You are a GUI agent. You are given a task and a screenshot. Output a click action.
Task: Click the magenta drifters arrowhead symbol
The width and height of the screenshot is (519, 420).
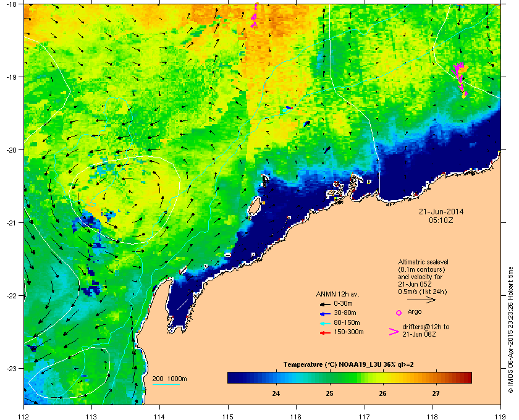coord(394,332)
